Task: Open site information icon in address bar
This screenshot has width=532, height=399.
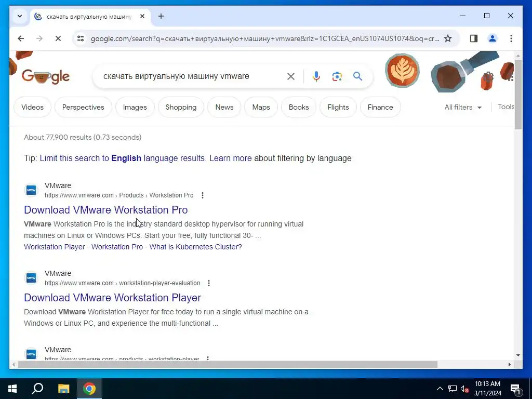Action: pos(81,38)
